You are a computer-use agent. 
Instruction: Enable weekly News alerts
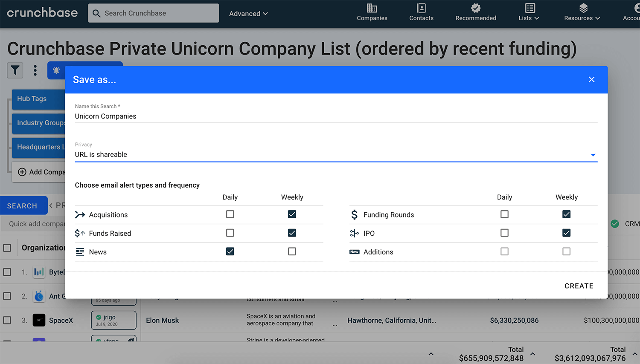click(x=292, y=251)
